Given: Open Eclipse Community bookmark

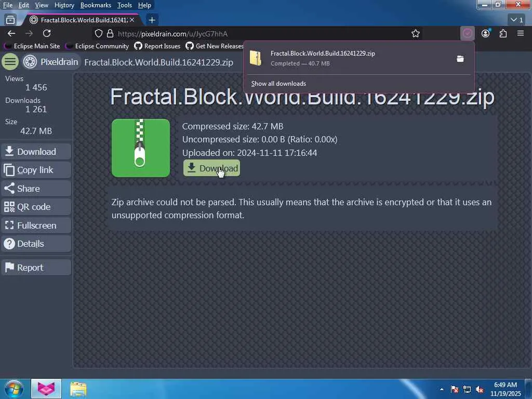Looking at the screenshot, I should [x=98, y=46].
